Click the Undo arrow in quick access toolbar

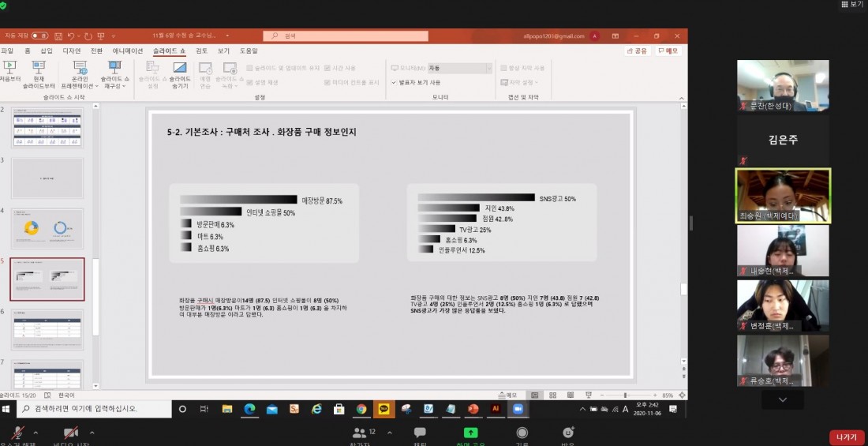71,36
